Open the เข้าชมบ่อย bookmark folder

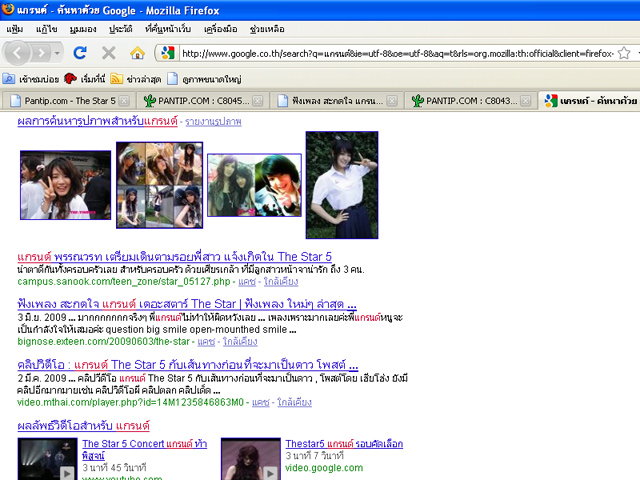point(31,79)
